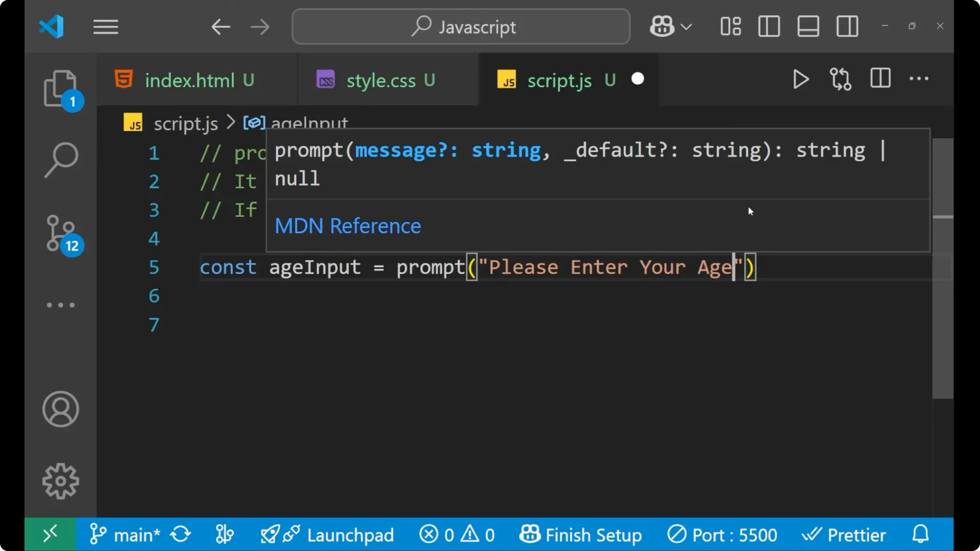The image size is (980, 551).
Task: Open the editor more actions menu
Action: pos(919,79)
